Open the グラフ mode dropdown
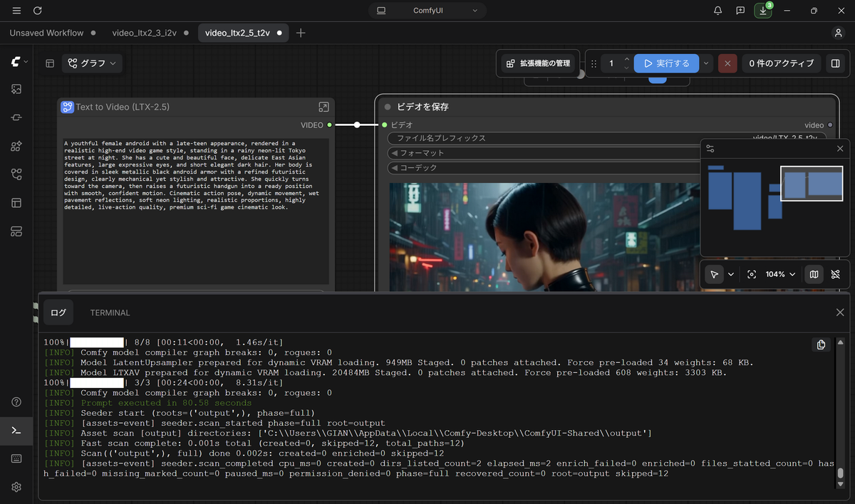Screen dimensions: 855x504 click(92, 63)
